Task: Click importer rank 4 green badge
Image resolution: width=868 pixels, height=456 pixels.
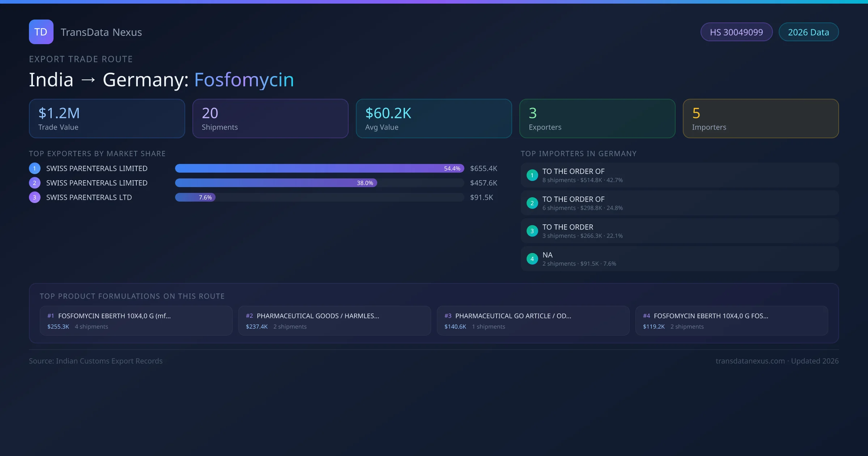Action: (x=532, y=259)
